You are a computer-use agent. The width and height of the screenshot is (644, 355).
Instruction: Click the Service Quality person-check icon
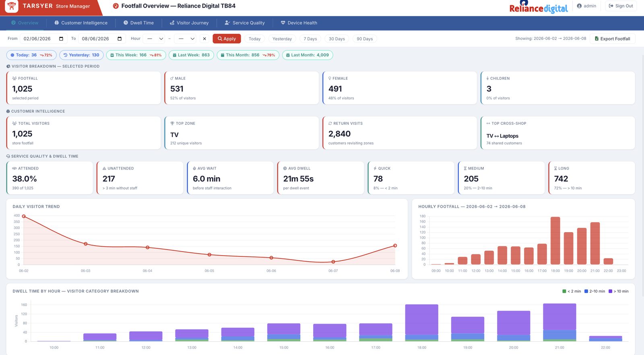[x=227, y=23]
